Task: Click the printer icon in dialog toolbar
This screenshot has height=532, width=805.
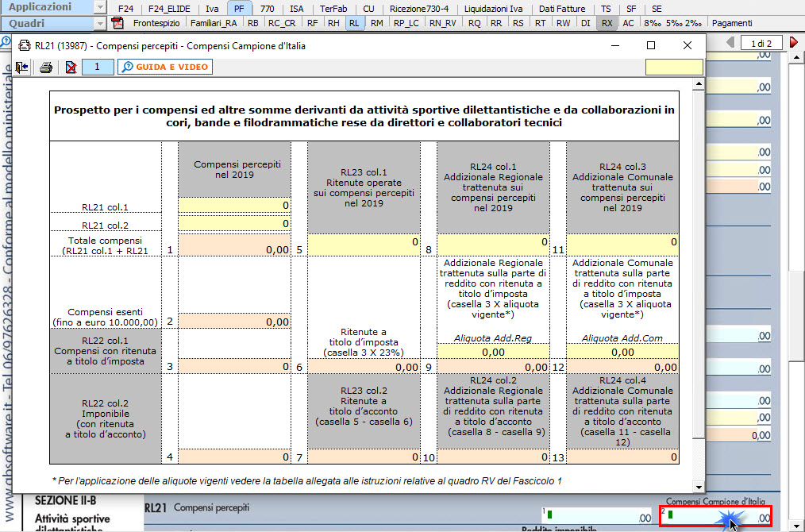Action: [46, 67]
